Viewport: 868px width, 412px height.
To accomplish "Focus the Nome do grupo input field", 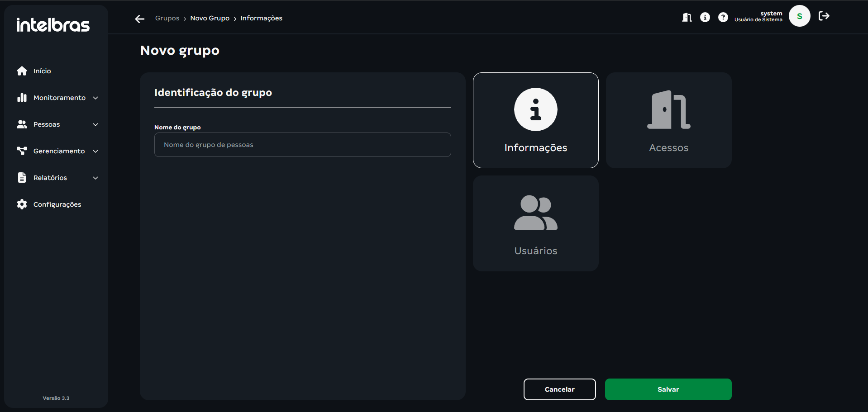I will [302, 145].
